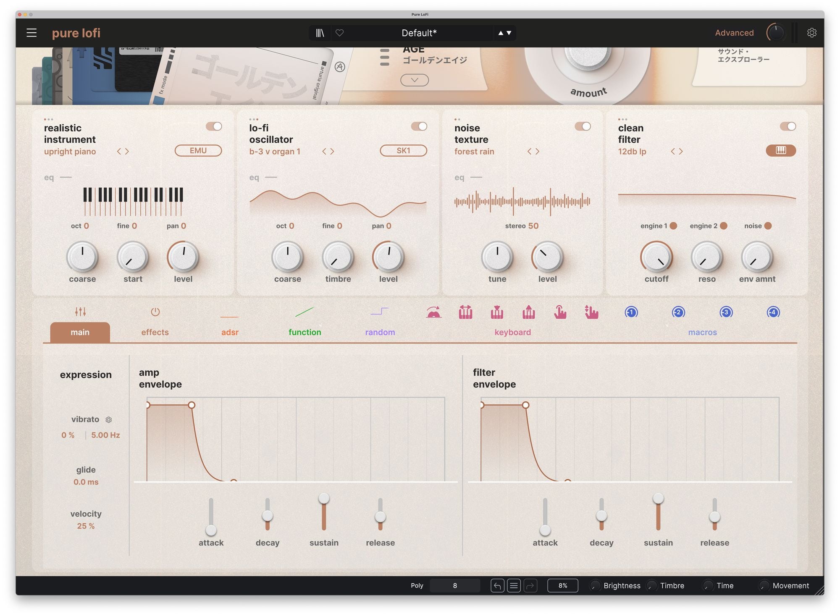Viewport: 840px width, 616px height.
Task: Open vibrato settings gear icon
Action: click(109, 420)
